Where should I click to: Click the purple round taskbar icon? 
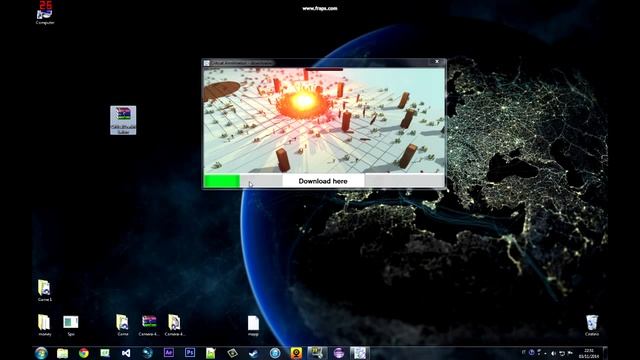click(x=339, y=353)
